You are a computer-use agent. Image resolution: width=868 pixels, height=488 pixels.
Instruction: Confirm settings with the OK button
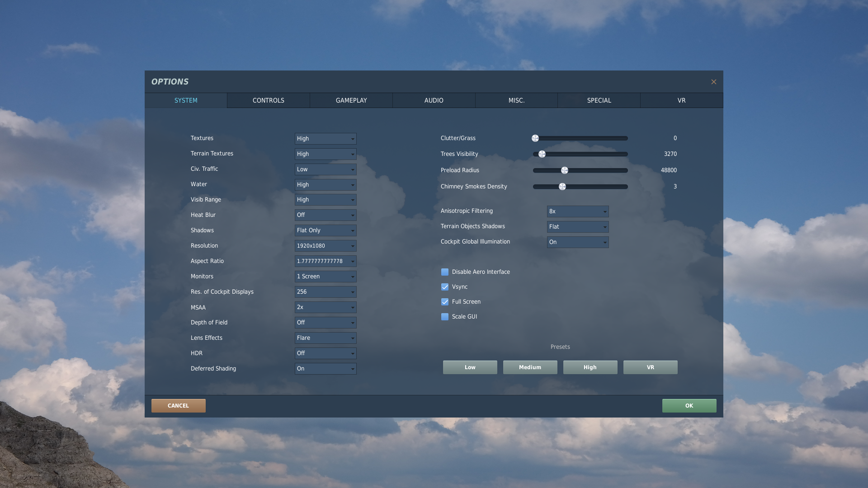[x=689, y=406]
